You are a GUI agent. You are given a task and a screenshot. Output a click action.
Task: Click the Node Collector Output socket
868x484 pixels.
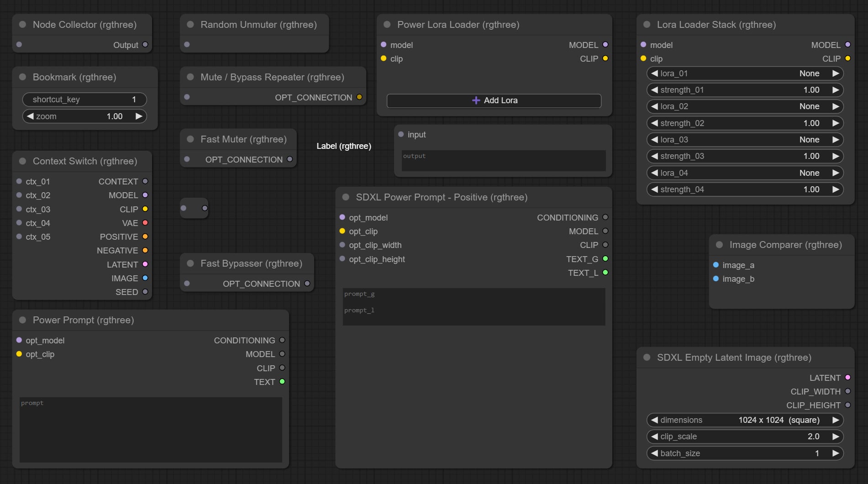tap(145, 45)
